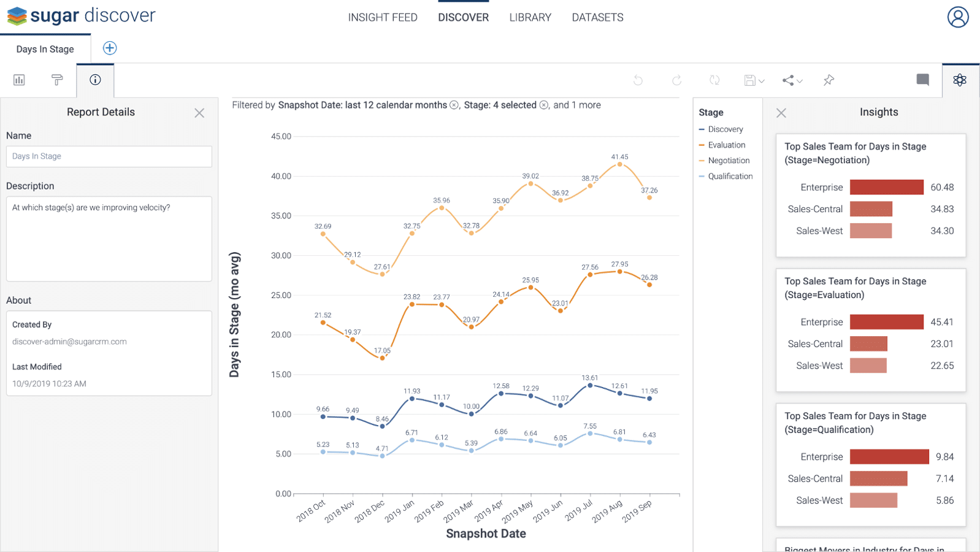Click the redo arrow icon
The width and height of the screenshot is (980, 552).
pyautogui.click(x=676, y=80)
